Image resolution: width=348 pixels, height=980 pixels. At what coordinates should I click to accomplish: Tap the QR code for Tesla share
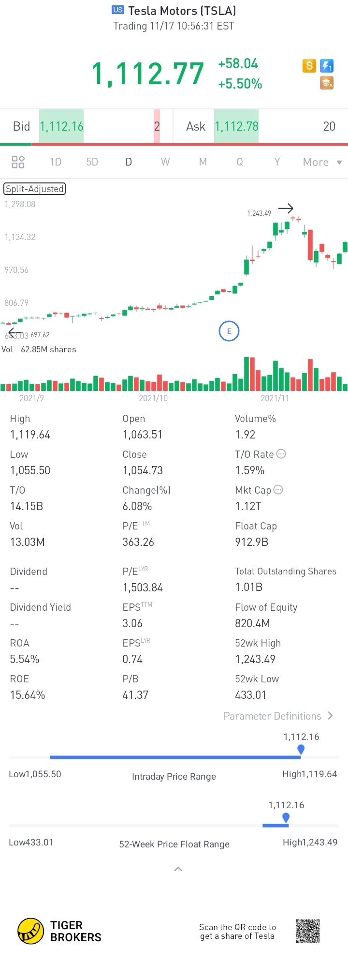pyautogui.click(x=308, y=931)
